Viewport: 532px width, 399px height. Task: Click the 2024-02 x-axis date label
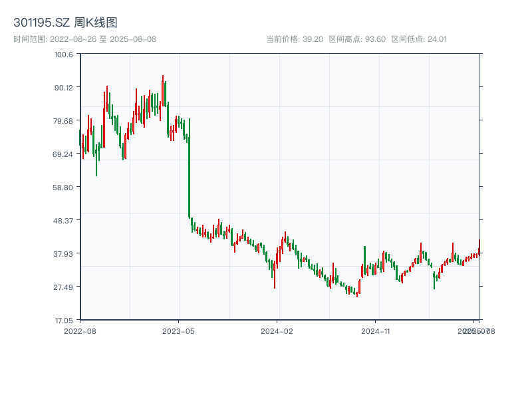(x=277, y=331)
